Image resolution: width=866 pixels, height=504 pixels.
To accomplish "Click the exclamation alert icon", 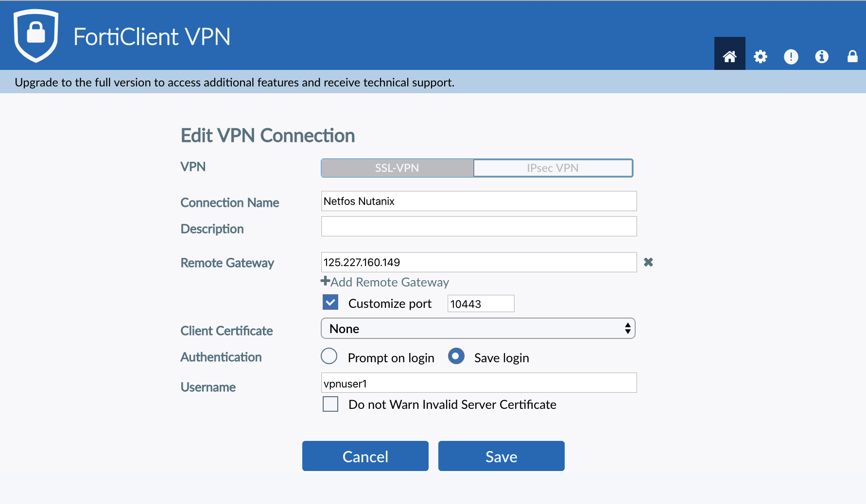I will pos(791,57).
